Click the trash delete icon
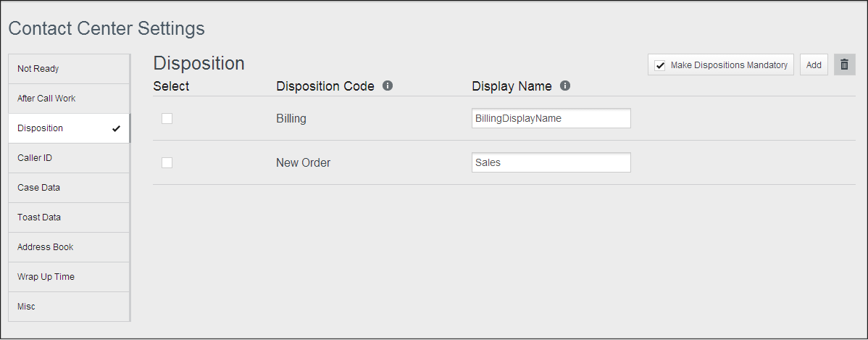The width and height of the screenshot is (868, 340). [844, 65]
